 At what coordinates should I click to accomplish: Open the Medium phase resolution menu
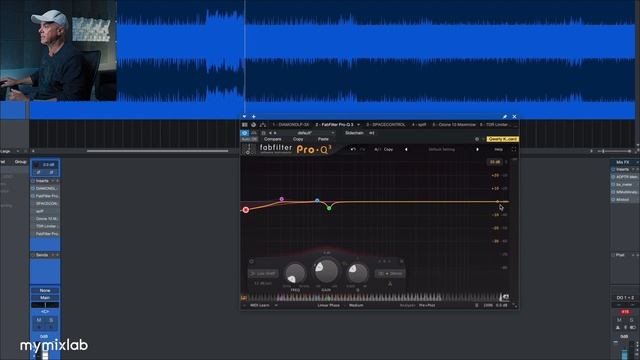356,305
